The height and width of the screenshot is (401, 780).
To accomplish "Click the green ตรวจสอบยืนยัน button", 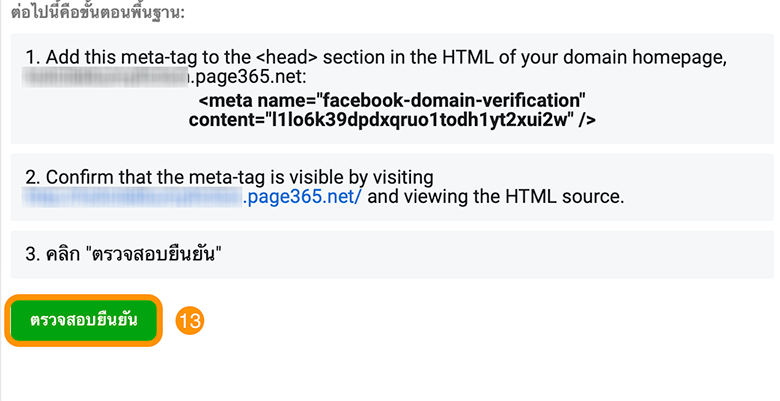I will click(84, 320).
